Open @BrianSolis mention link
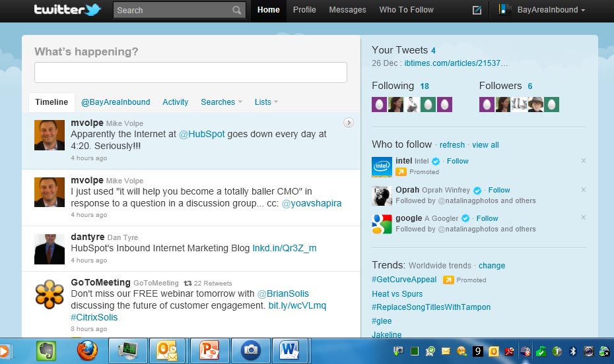 coord(283,293)
